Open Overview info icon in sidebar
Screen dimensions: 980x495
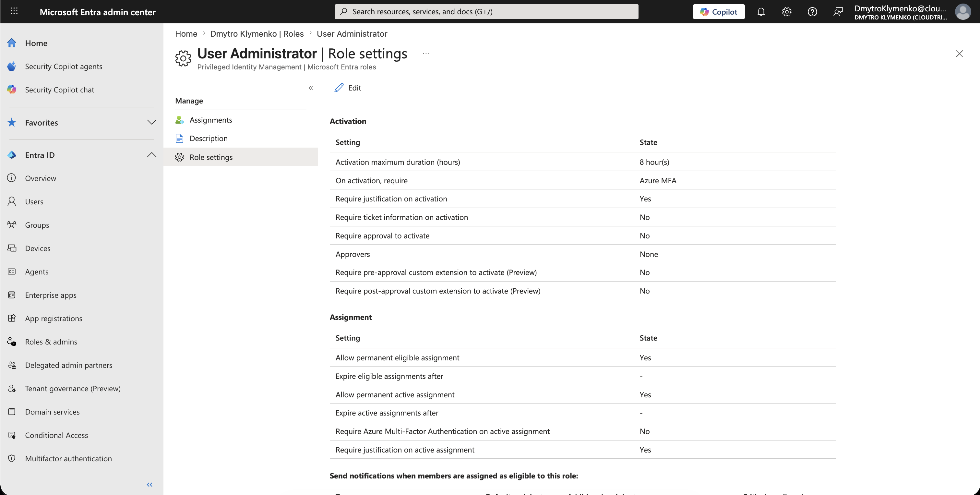pyautogui.click(x=12, y=178)
